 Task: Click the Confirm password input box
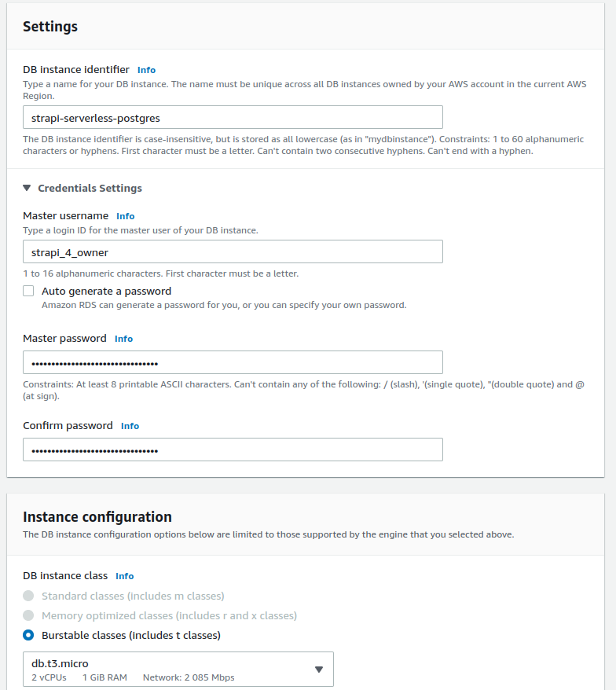233,450
